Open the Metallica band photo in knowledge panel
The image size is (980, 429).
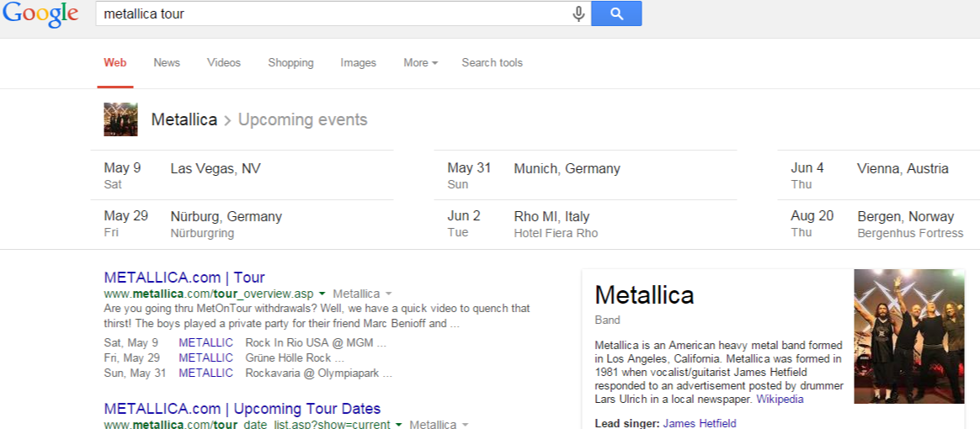908,336
